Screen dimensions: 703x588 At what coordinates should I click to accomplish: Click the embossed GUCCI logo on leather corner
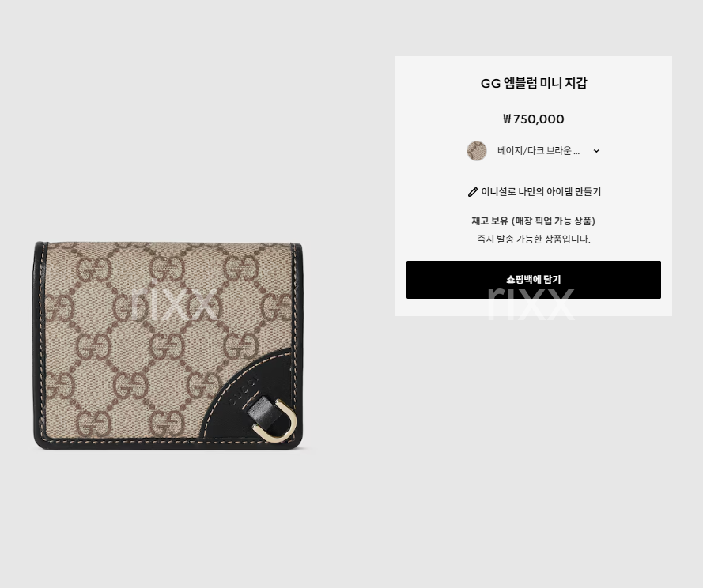244,391
